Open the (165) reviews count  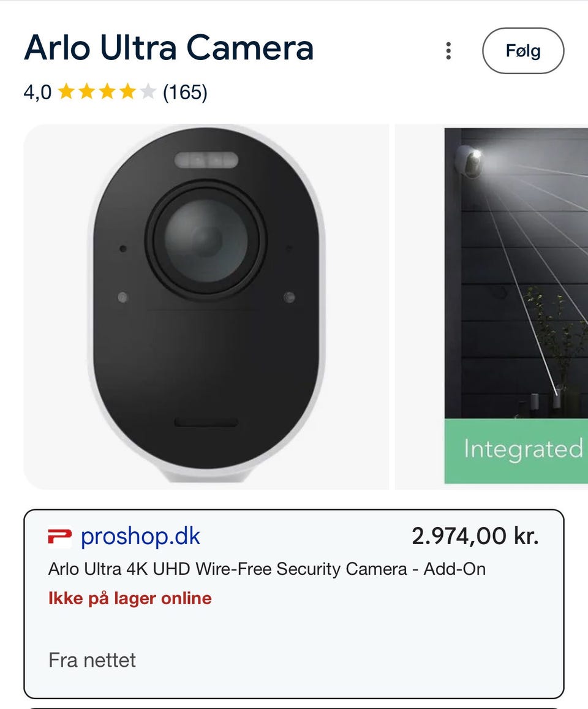point(185,93)
